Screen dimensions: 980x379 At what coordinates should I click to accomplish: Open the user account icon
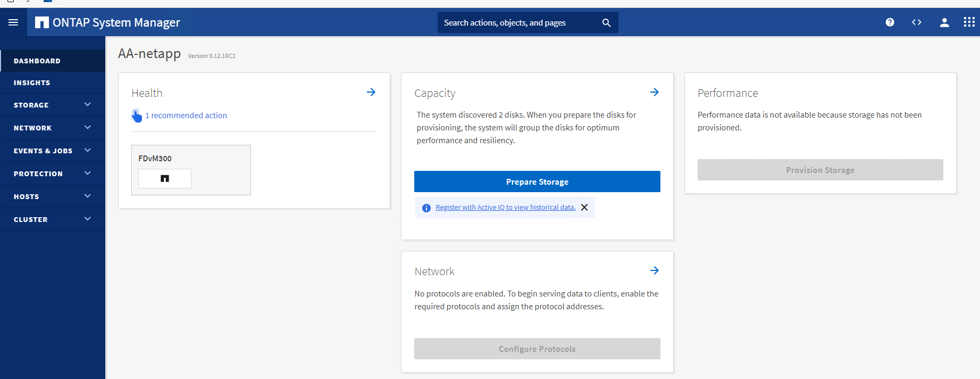point(944,22)
